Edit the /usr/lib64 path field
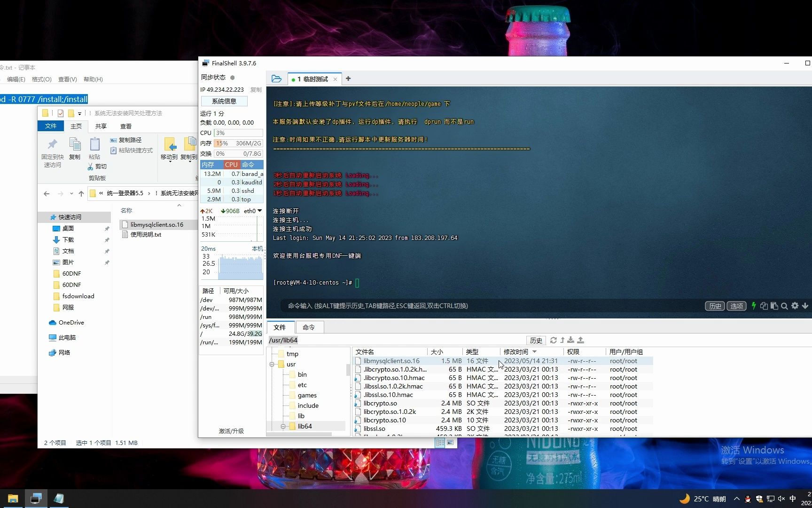This screenshot has width=812, height=508. click(x=397, y=340)
